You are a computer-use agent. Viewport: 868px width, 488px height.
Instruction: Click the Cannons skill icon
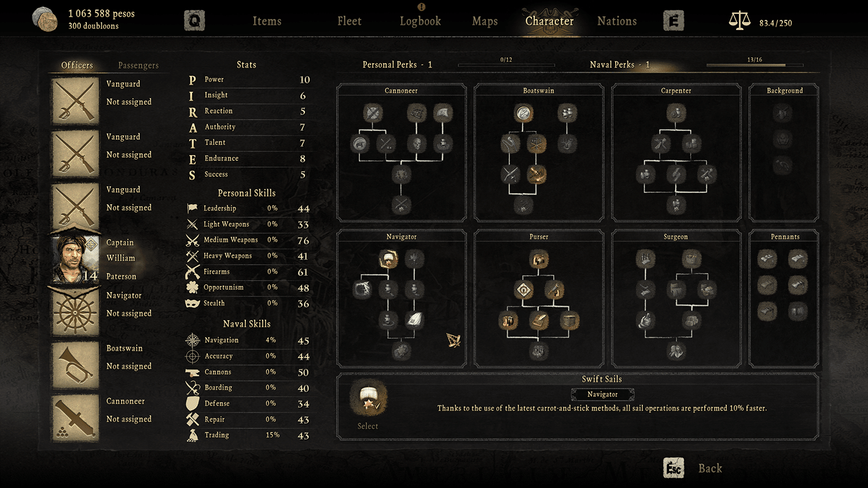tap(192, 372)
